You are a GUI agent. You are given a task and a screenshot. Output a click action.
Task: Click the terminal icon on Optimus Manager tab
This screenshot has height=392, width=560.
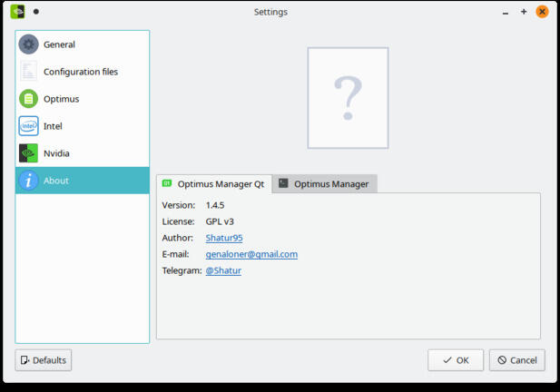pyautogui.click(x=283, y=183)
